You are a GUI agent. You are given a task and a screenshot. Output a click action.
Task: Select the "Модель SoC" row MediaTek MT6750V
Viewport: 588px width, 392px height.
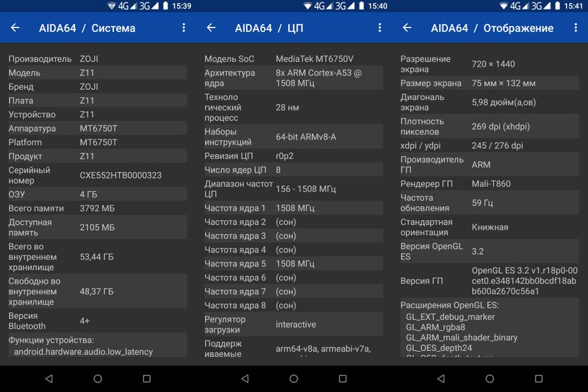[x=293, y=59]
